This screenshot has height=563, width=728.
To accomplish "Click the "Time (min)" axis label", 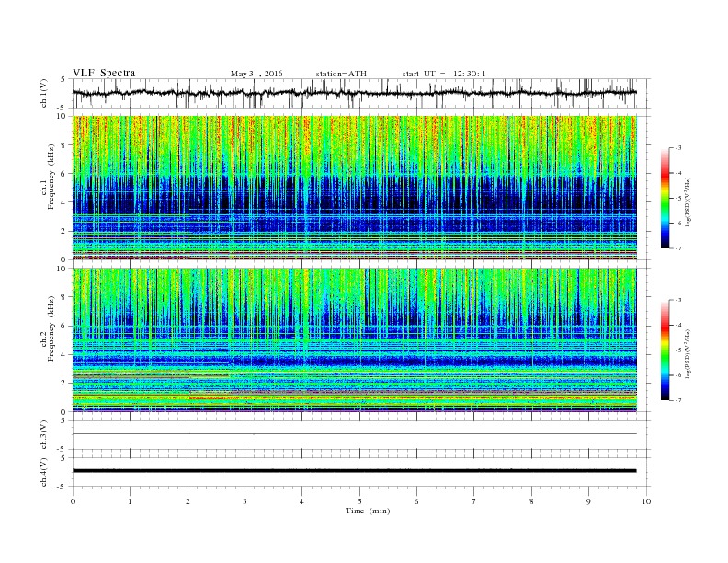I will pos(368,511).
